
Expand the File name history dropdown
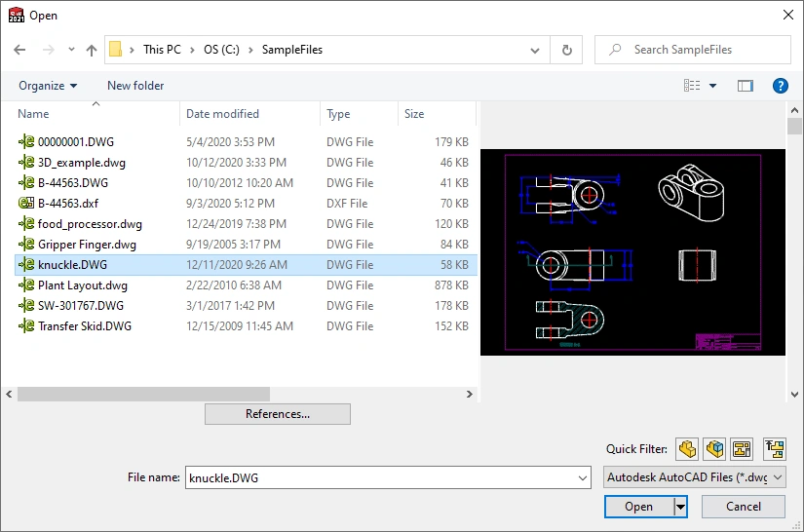pos(583,478)
